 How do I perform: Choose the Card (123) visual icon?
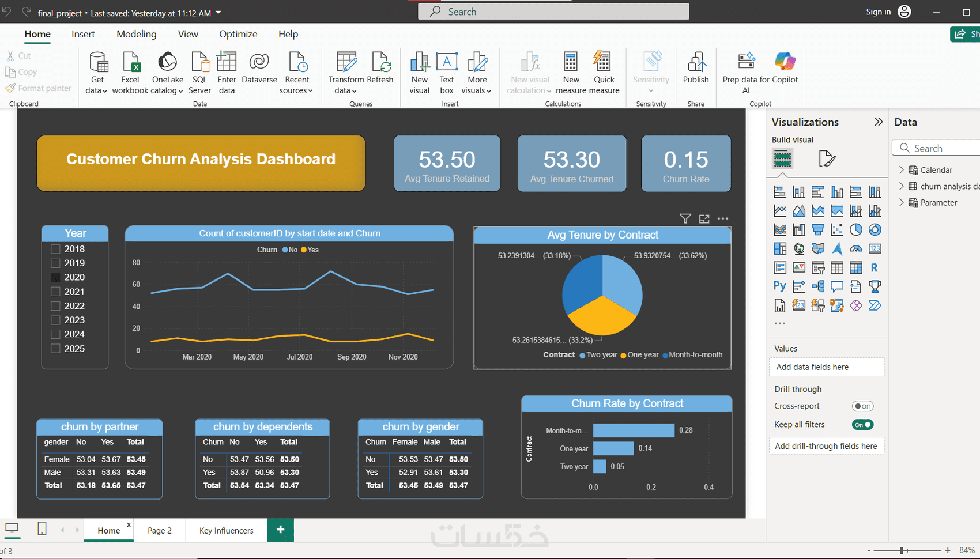point(875,249)
